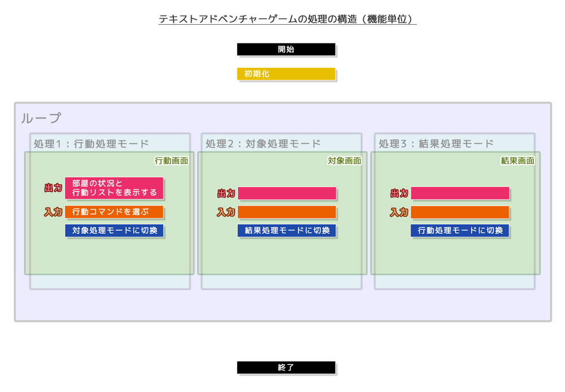
Task: Click the 行動コマンドを選ぶ orange box
Action: click(114, 212)
